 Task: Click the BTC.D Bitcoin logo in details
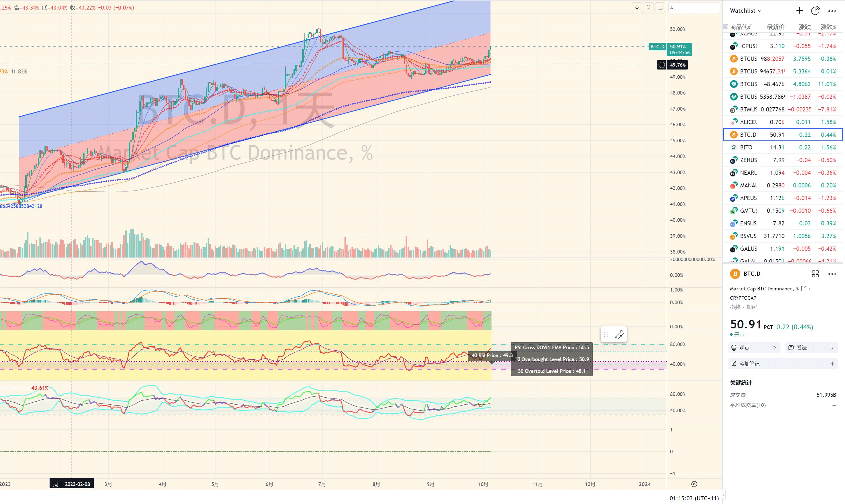pos(735,274)
